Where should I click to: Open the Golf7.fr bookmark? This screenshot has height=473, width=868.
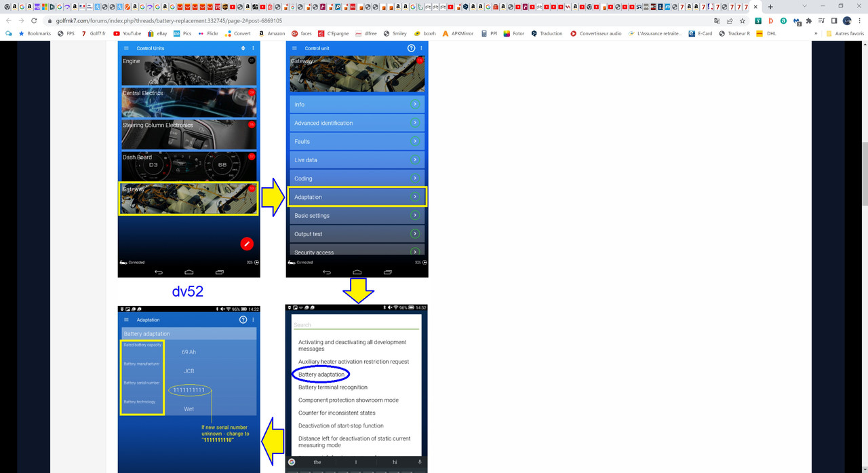point(94,33)
